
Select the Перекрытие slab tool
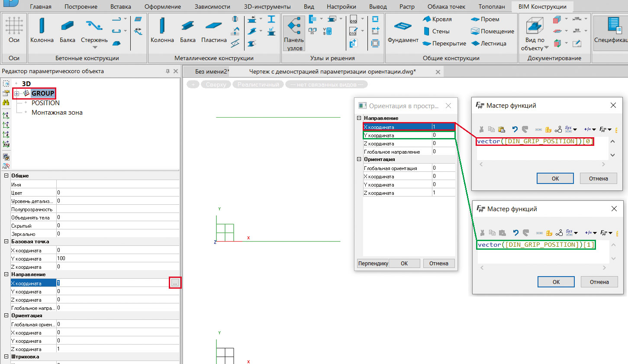444,43
